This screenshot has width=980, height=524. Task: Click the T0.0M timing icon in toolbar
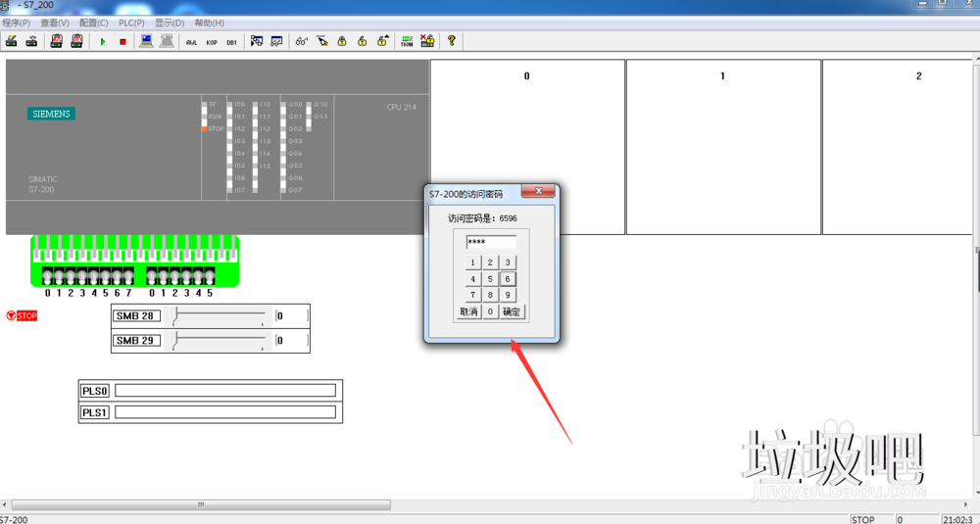[407, 41]
